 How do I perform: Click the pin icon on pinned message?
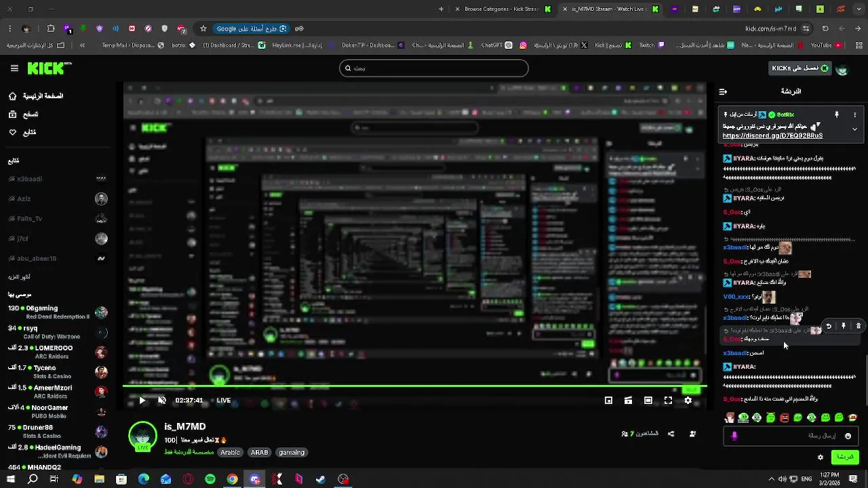[x=837, y=115]
